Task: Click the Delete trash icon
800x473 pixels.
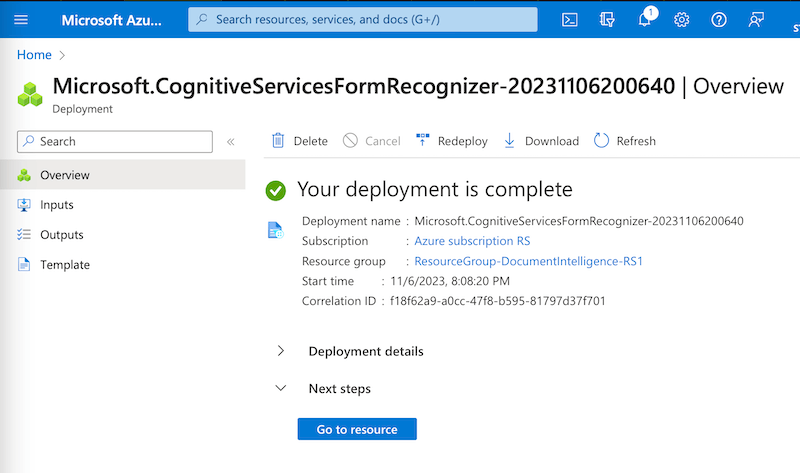Action: [278, 141]
